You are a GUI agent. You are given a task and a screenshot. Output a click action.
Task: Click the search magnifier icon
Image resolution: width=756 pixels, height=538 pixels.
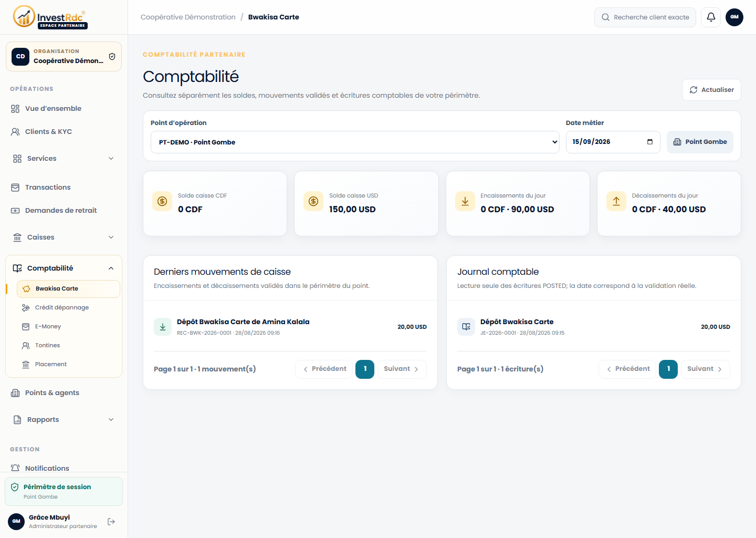tap(605, 17)
